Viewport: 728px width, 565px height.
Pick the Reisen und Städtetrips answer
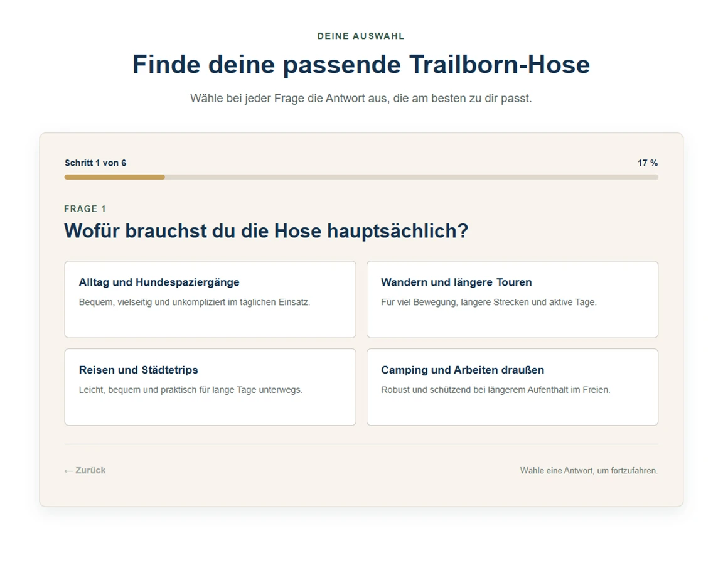click(210, 387)
